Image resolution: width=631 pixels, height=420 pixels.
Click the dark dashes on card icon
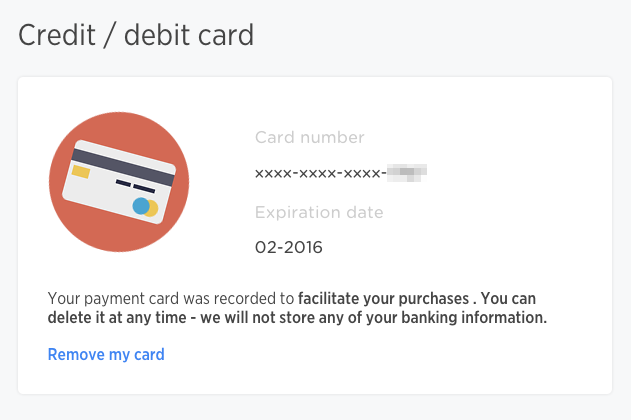(135, 186)
